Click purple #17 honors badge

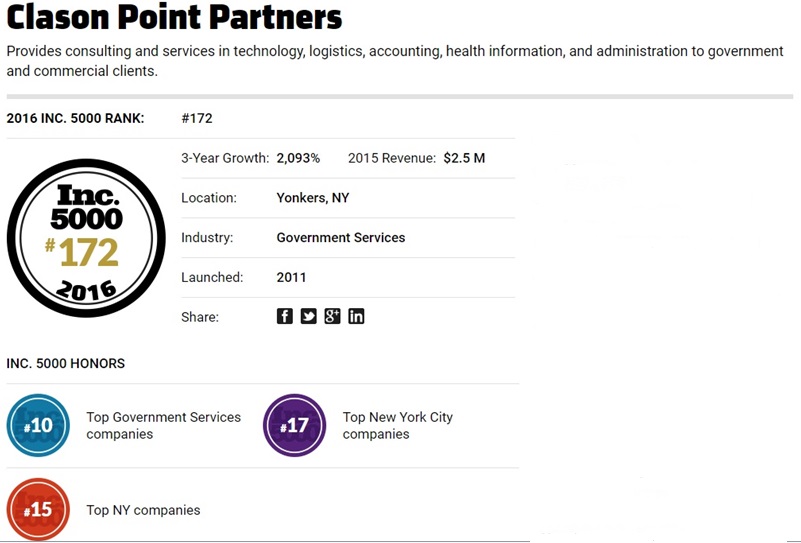pyautogui.click(x=294, y=426)
